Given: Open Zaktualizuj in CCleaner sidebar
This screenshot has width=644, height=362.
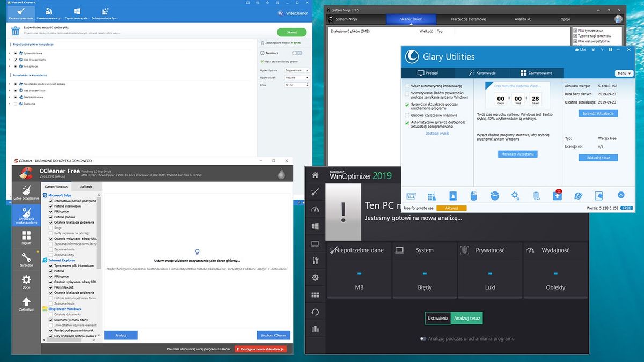Looking at the screenshot, I should pyautogui.click(x=26, y=304).
